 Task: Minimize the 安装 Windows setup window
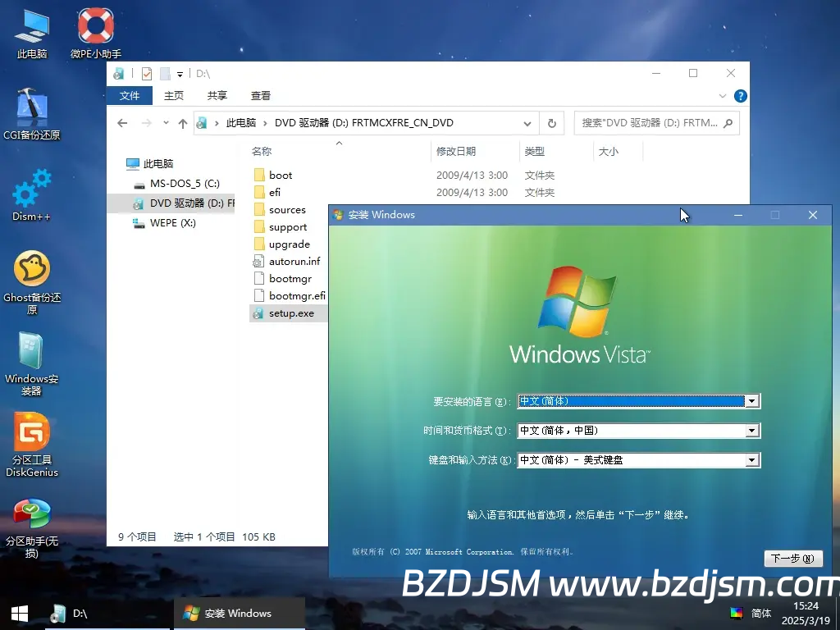[738, 215]
